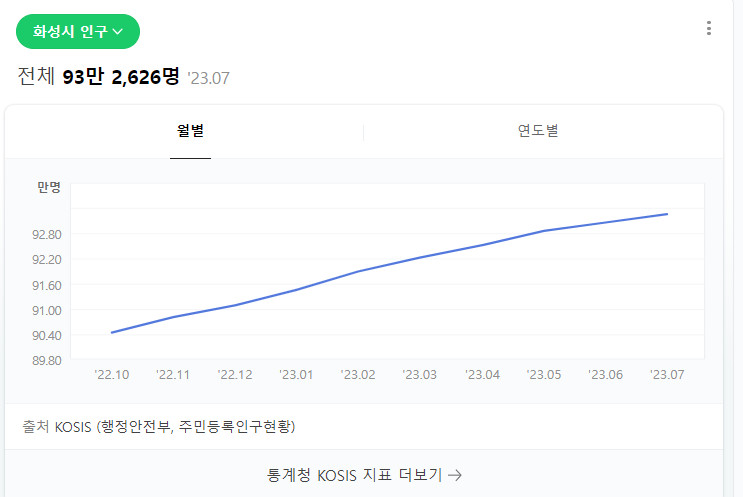Click the chevron arrow in the green button
Screen dimensions: 743x497
[118, 32]
